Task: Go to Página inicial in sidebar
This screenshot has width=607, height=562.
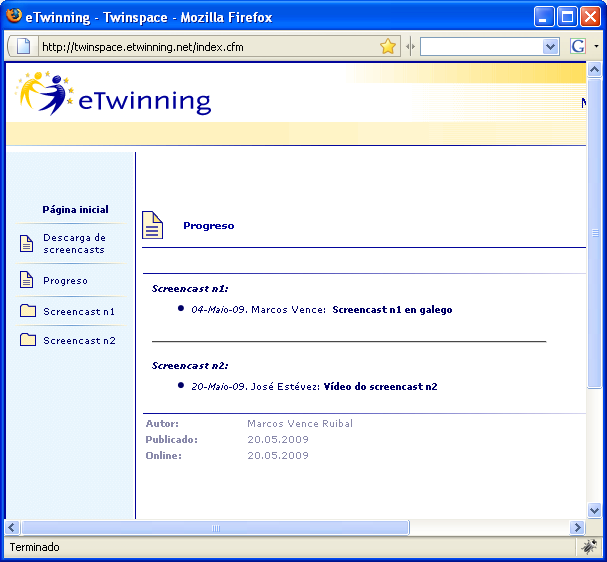Action: click(x=75, y=209)
